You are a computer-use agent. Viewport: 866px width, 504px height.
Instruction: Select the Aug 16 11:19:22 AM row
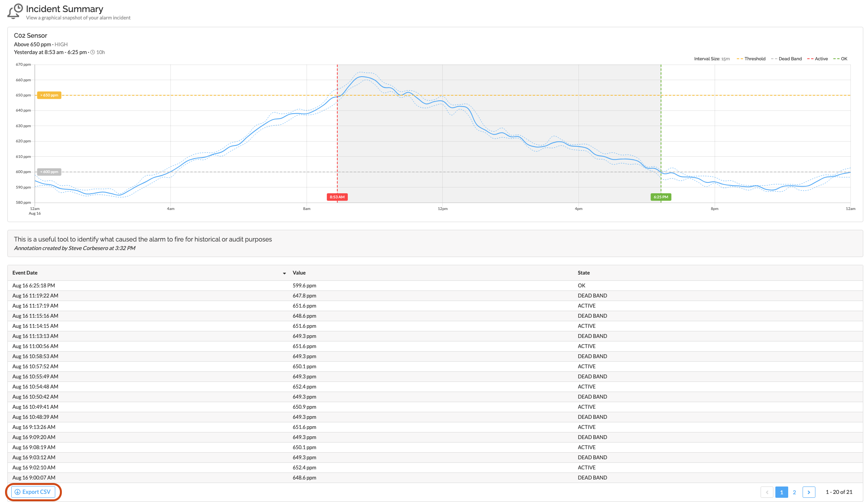[x=435, y=296]
